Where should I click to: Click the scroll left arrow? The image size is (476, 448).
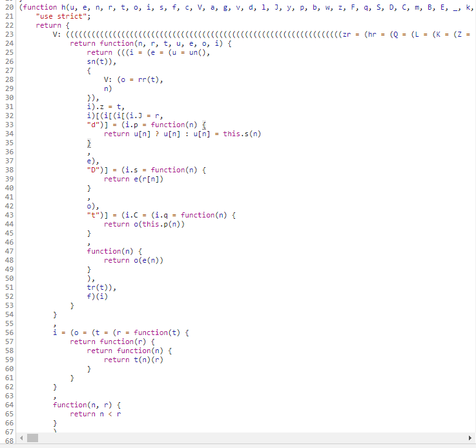(x=21, y=438)
